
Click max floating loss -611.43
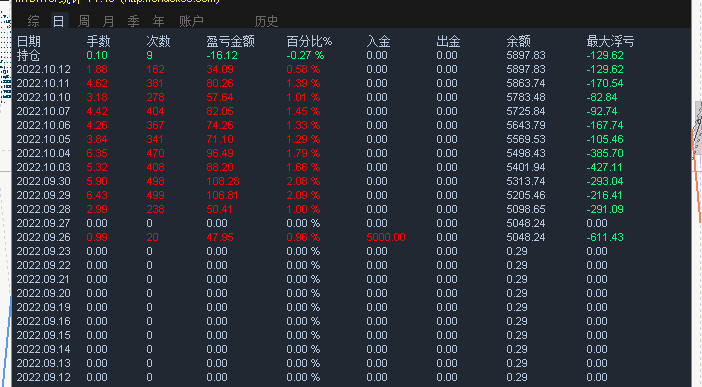click(605, 237)
